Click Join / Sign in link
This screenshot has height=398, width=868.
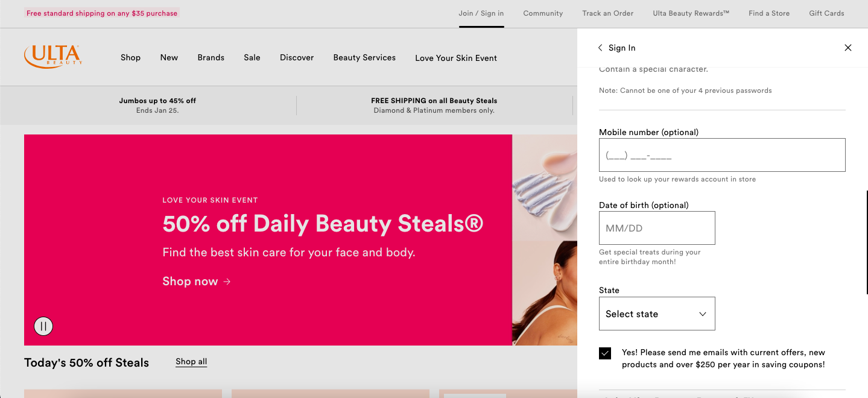481,13
